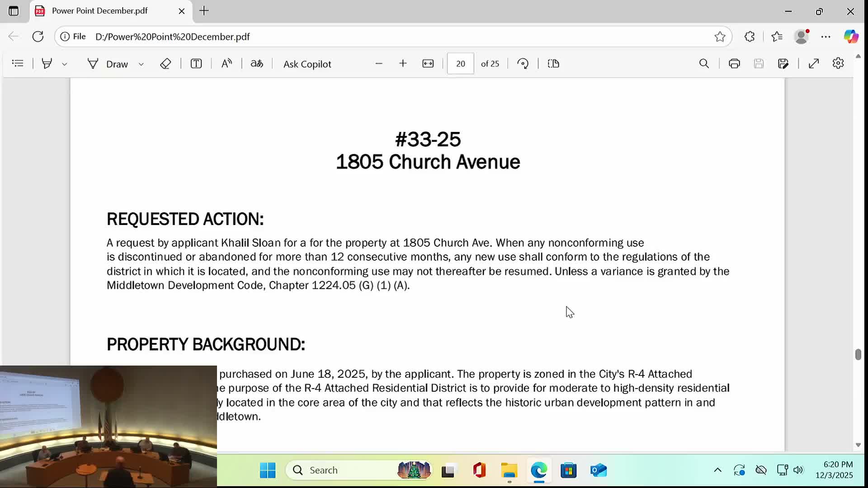Screen dimensions: 868x488
Task: Save the PDF with annotations
Action: [783, 63]
